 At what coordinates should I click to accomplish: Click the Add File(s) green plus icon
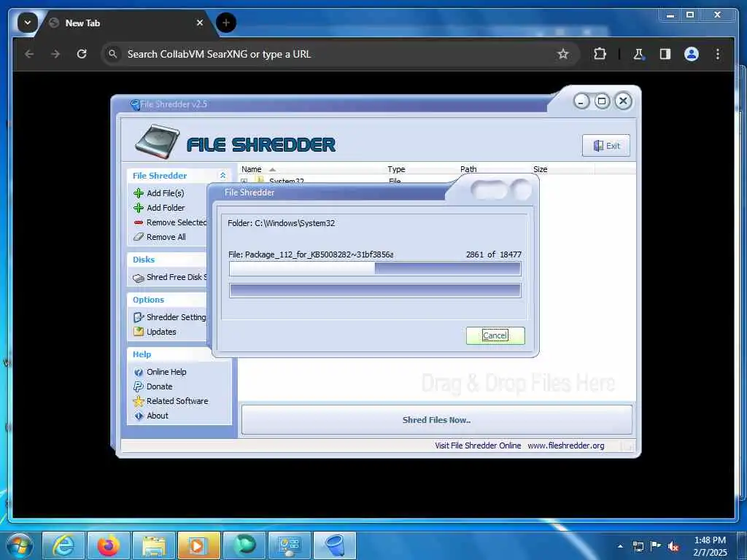(139, 192)
